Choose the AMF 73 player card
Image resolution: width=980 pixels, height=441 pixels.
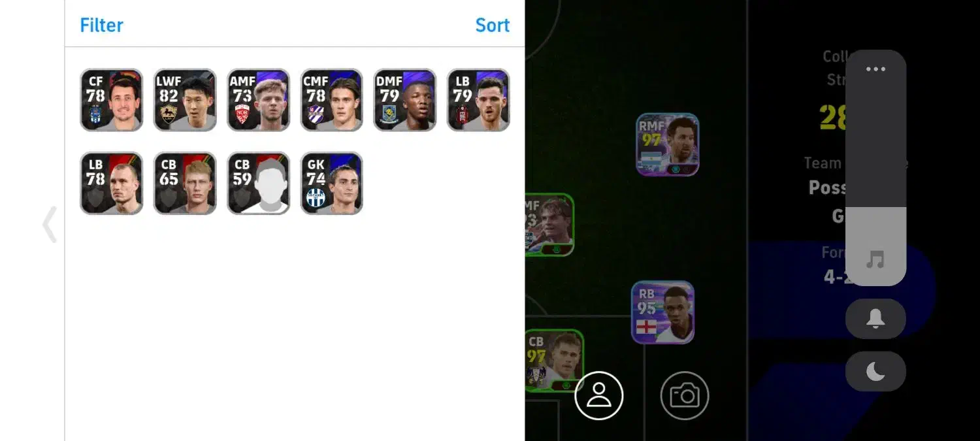(258, 100)
